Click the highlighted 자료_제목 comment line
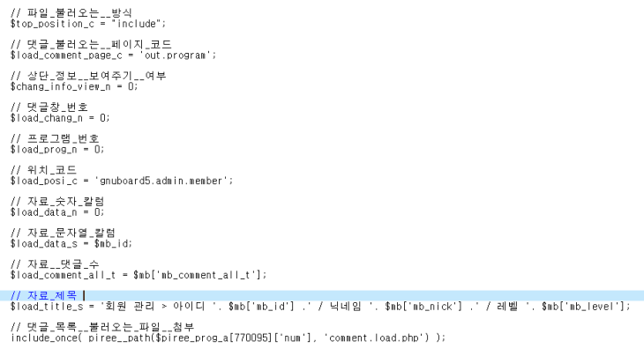 322,295
